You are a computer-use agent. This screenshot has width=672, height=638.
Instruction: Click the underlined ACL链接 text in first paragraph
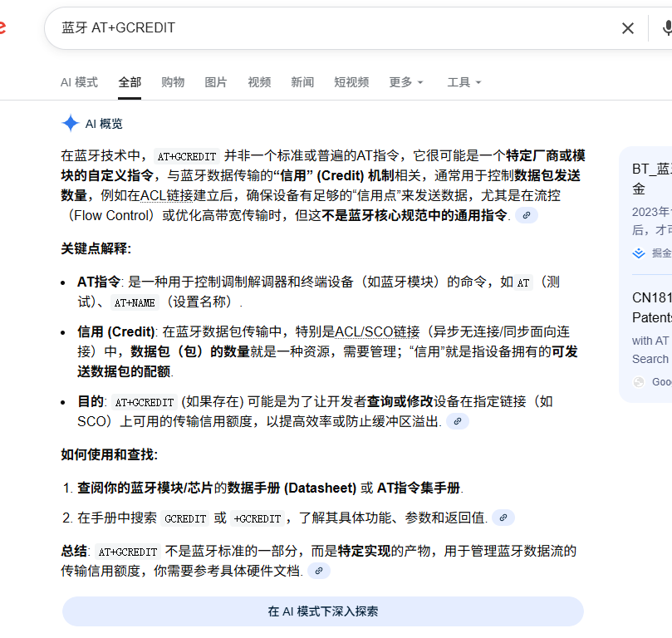(166, 195)
